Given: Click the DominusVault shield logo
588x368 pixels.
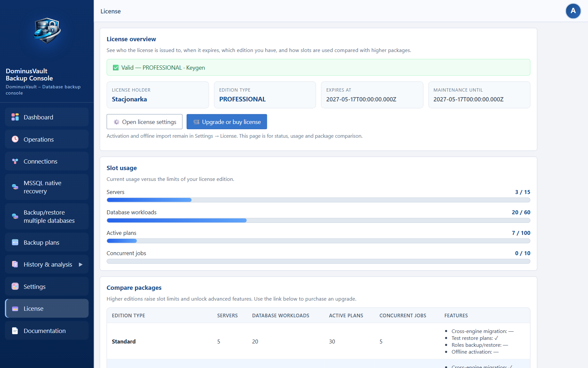Looking at the screenshot, I should pyautogui.click(x=47, y=31).
